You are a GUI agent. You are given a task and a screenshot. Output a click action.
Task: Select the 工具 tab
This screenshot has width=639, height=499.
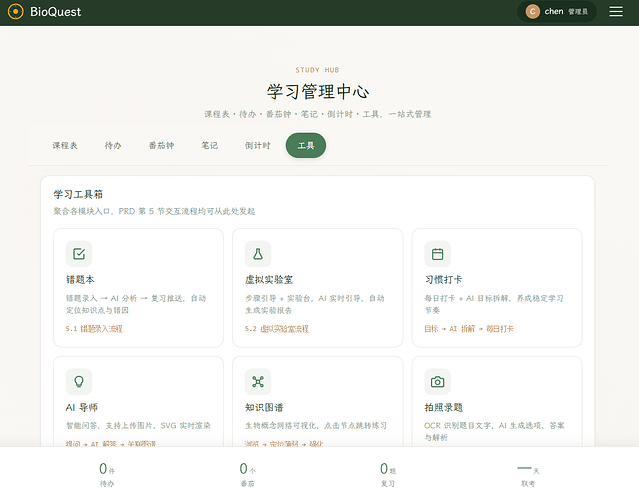306,146
